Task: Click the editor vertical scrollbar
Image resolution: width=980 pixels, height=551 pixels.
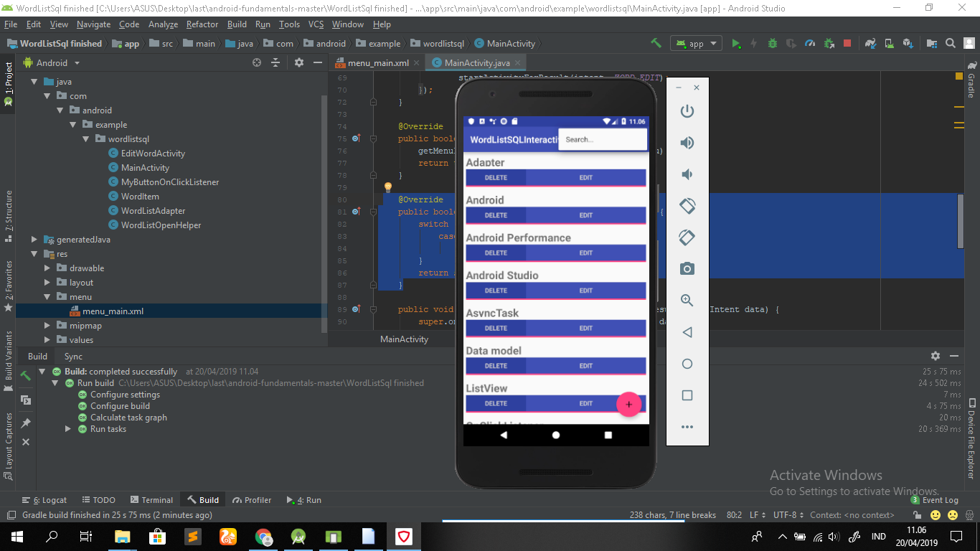Action: click(961, 221)
